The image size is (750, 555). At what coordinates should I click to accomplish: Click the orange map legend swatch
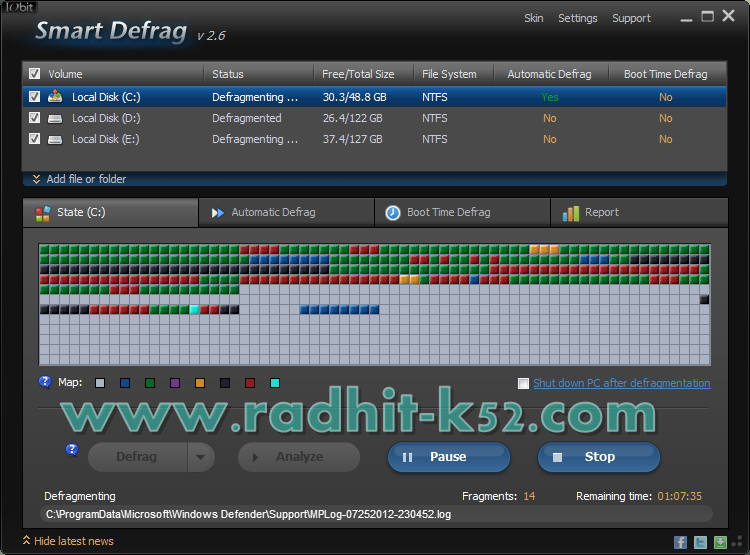(200, 383)
